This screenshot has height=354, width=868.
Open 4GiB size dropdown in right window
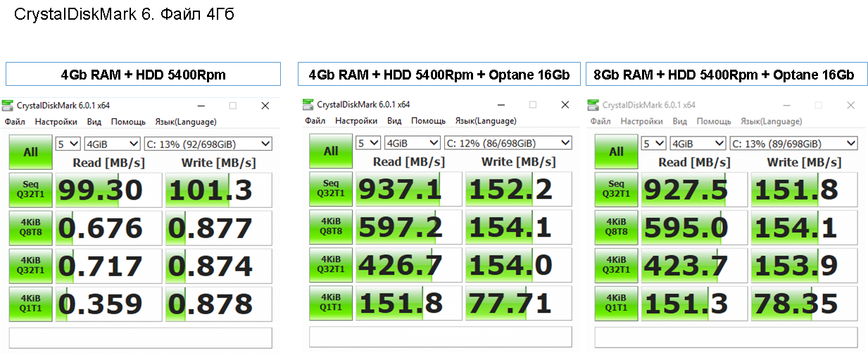[698, 143]
